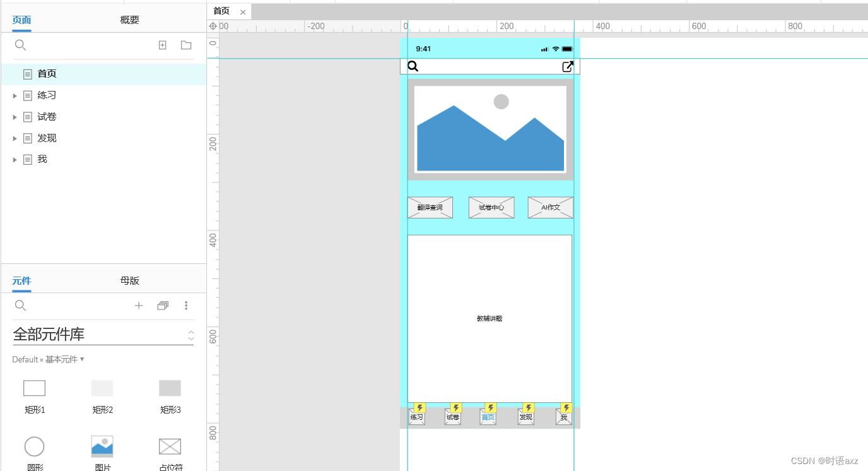Open widget library more options menu
The height and width of the screenshot is (471, 868).
[186, 306]
